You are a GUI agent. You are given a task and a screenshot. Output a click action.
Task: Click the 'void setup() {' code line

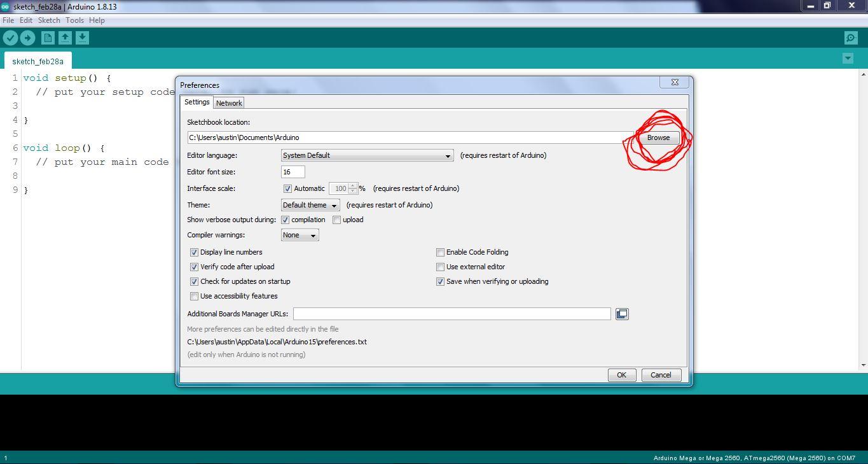[x=67, y=78]
